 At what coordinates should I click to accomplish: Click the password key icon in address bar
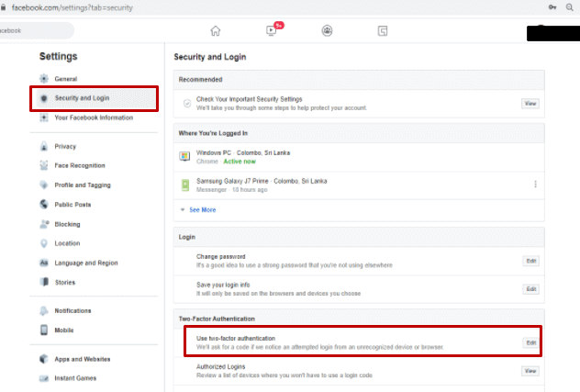pyautogui.click(x=552, y=7)
